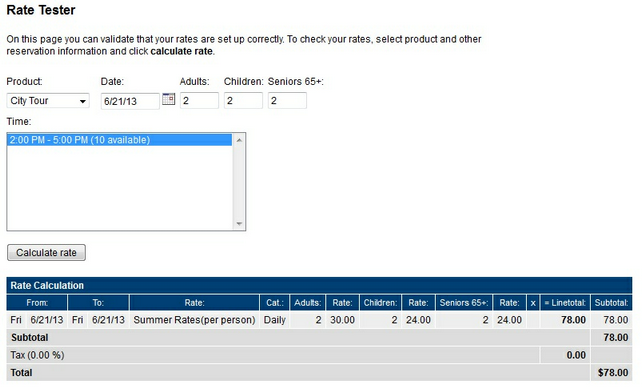Click the bold line total 78.00
The height and width of the screenshot is (389, 642).
click(573, 320)
